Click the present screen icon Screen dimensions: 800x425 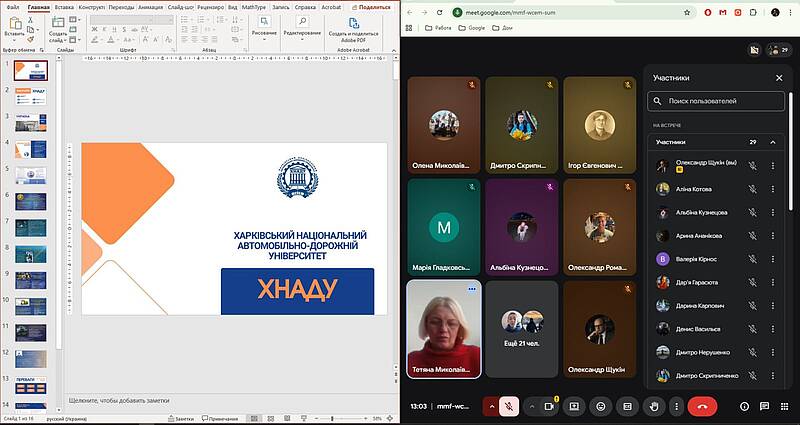574,406
